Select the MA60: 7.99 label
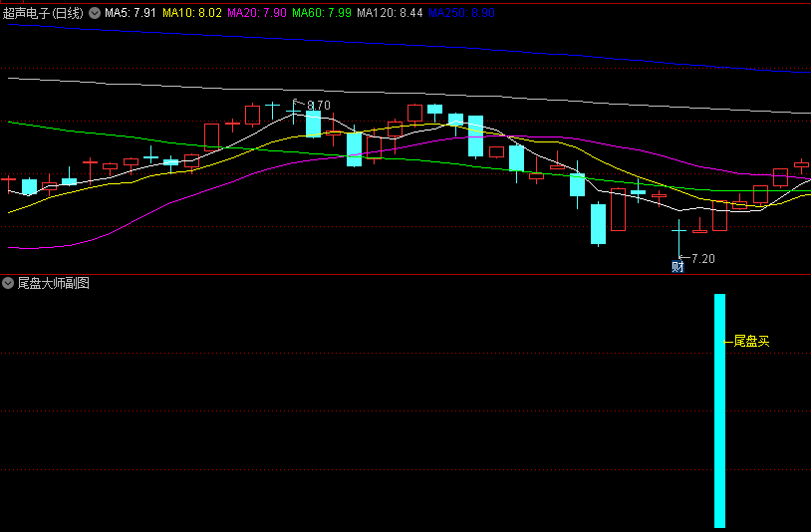Screen dimensions: 811x532 322,13
